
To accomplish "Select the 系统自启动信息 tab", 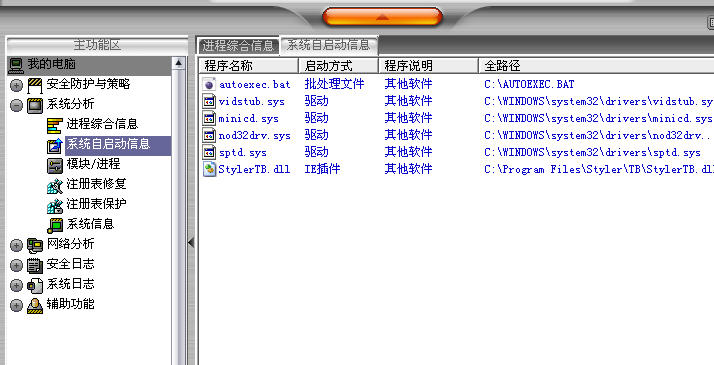I will pos(328,45).
